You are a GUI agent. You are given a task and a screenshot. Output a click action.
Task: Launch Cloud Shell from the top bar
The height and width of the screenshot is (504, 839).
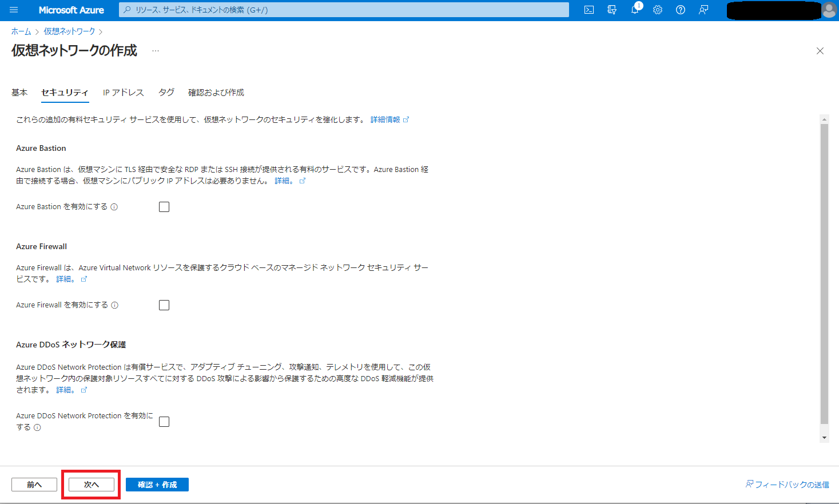(x=589, y=10)
